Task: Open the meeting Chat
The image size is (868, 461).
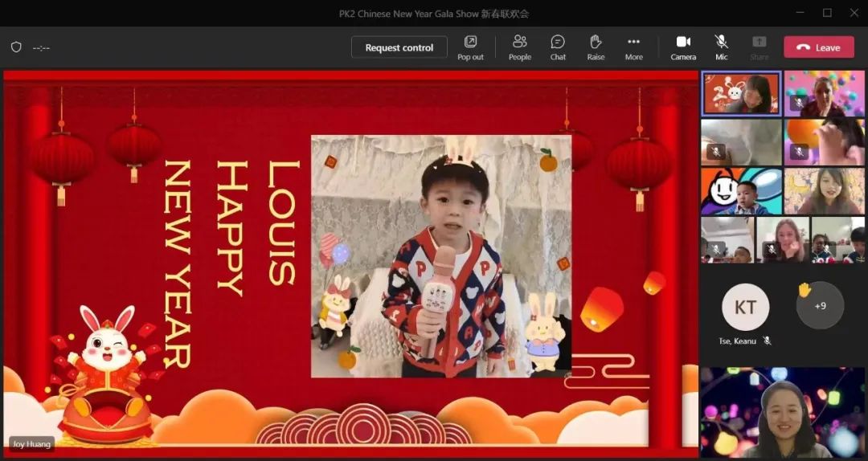Action: coord(558,47)
